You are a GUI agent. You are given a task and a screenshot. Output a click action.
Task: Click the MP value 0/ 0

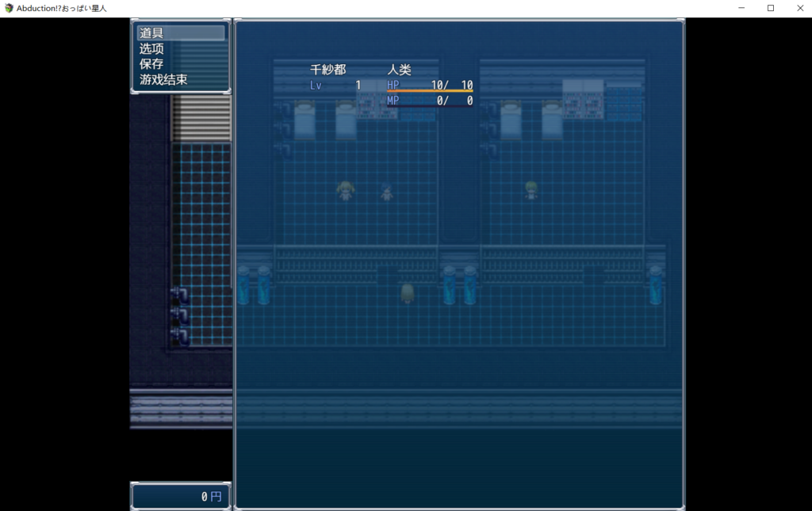tap(454, 101)
